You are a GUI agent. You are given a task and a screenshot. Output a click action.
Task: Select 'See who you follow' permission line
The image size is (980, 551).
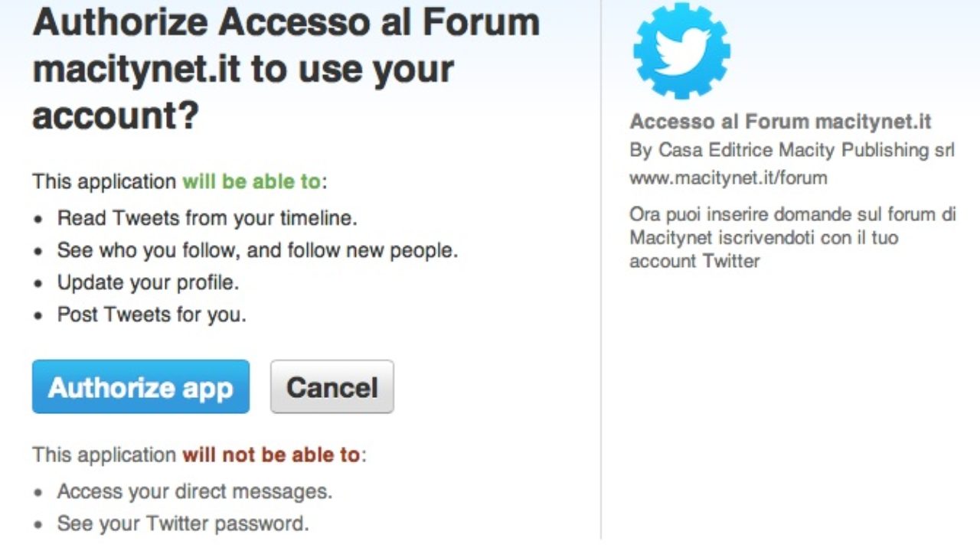(x=257, y=250)
